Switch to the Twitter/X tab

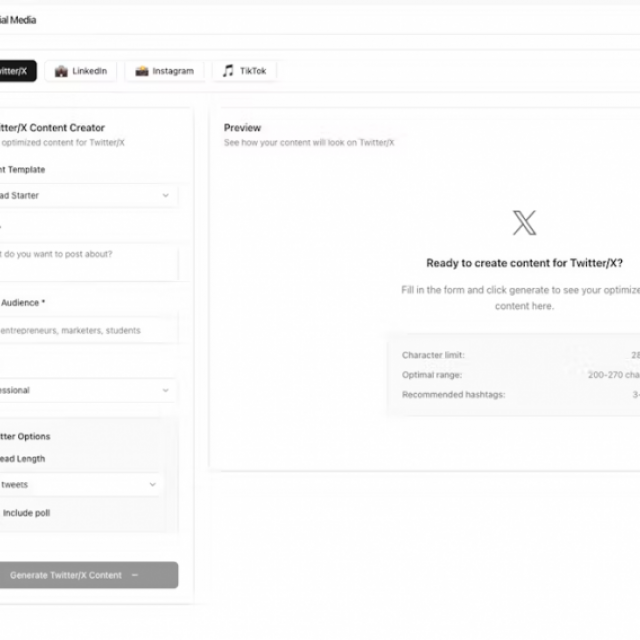[16, 71]
